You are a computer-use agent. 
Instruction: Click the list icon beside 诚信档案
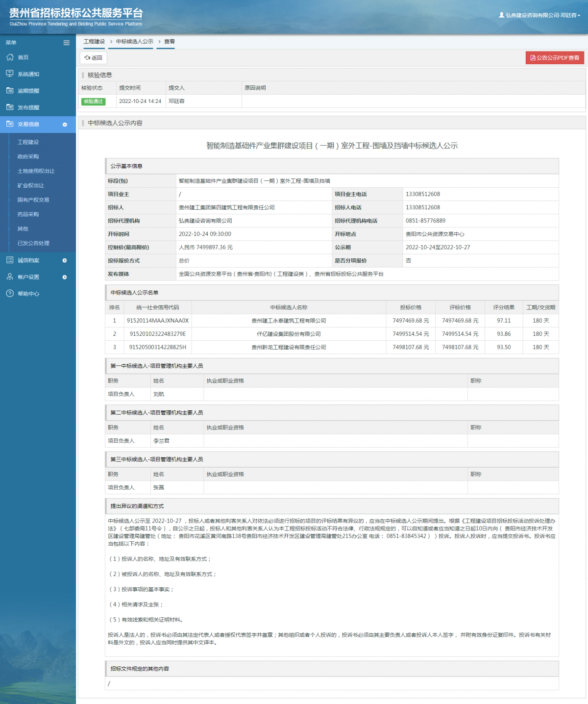tap(10, 260)
